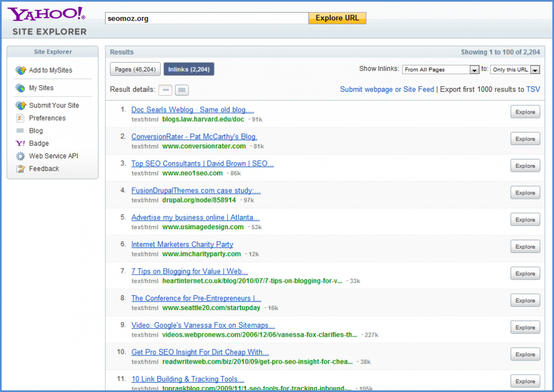554x392 pixels.
Task: Open Badge link in sidebar
Action: click(39, 143)
